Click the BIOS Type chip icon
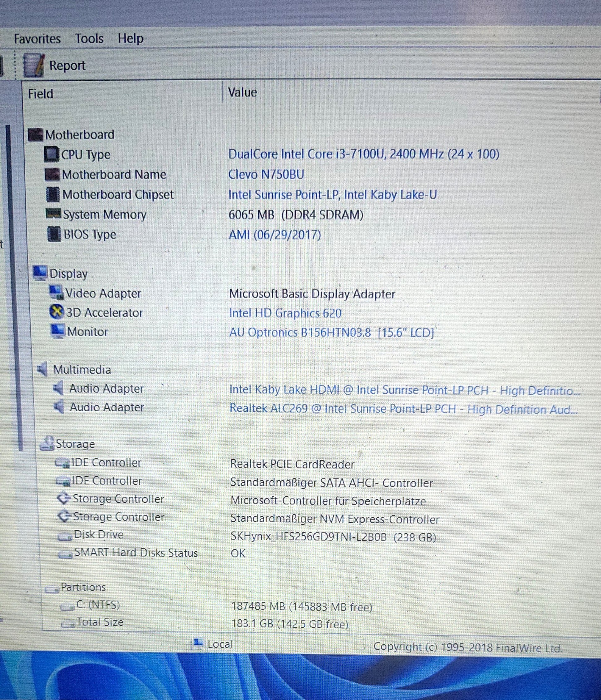This screenshot has width=601, height=700. click(x=54, y=234)
